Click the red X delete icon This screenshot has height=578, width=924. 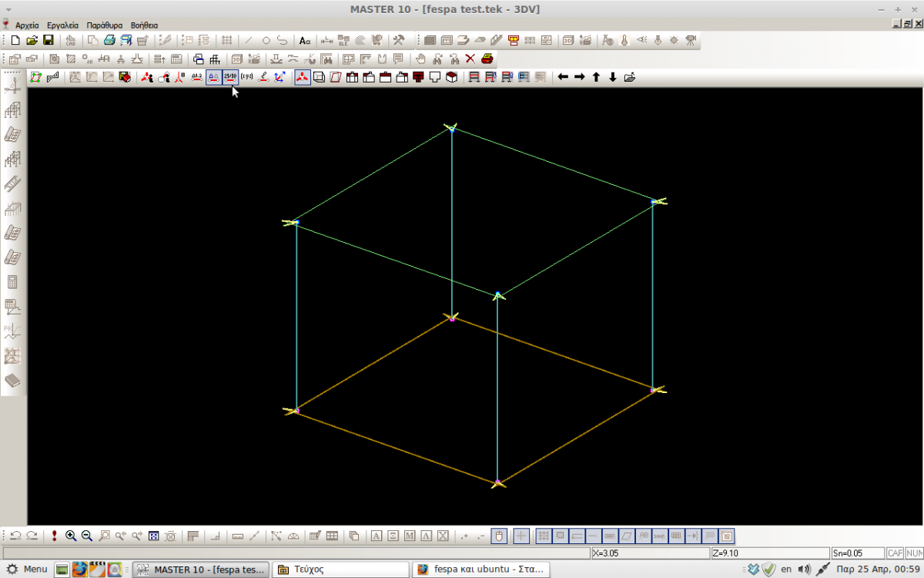tap(470, 59)
